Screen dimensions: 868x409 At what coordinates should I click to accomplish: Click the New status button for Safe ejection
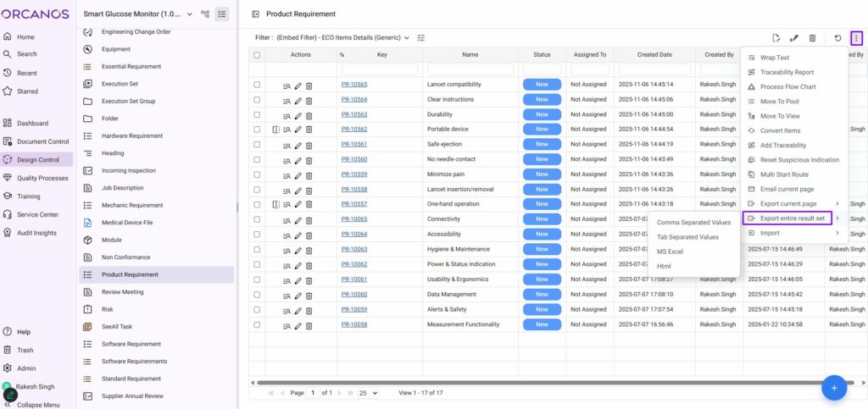tap(542, 144)
